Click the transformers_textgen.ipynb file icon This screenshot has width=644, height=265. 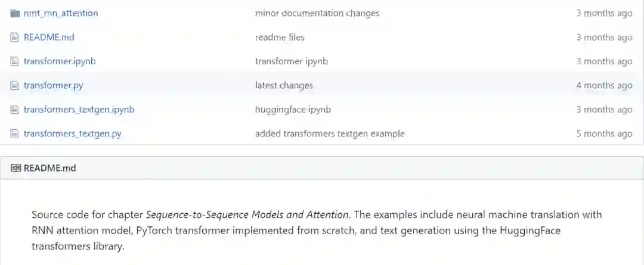(x=15, y=110)
